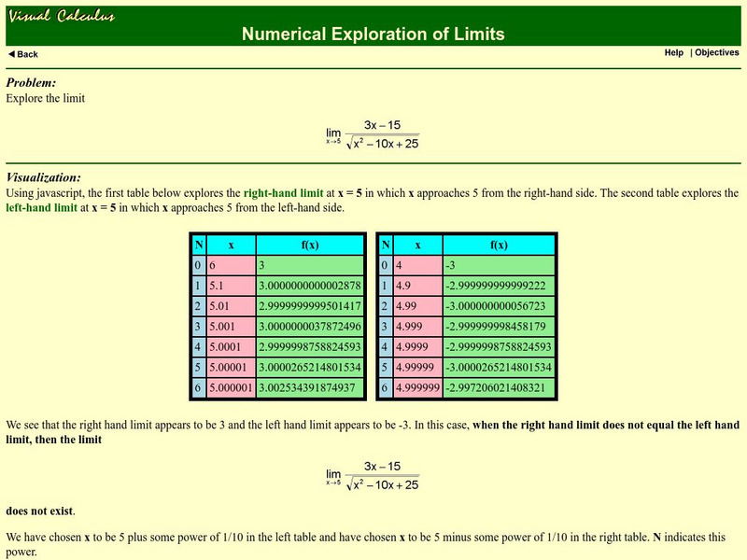747x560 pixels.
Task: Go back using the Back link
Action: [x=23, y=54]
